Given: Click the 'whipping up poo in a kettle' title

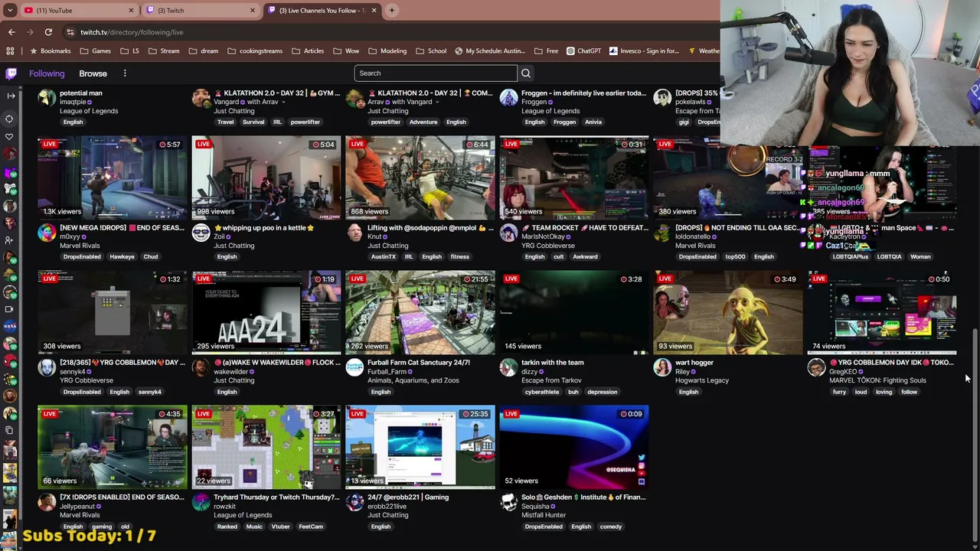Looking at the screenshot, I should click(264, 228).
